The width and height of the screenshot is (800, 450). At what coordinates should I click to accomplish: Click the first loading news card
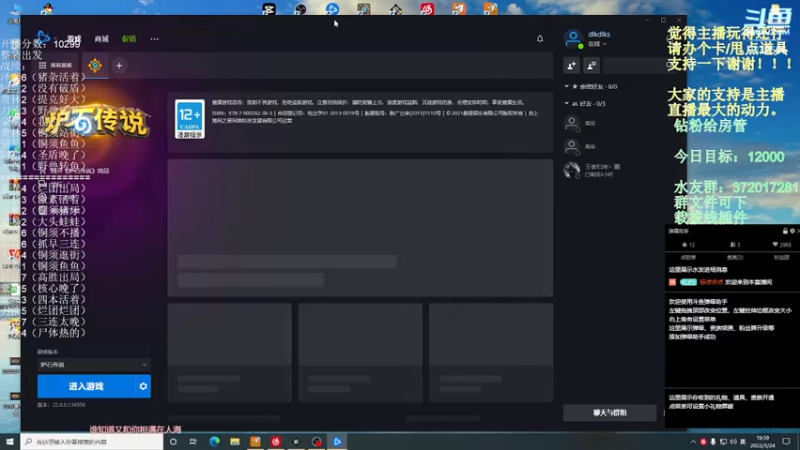[x=230, y=353]
